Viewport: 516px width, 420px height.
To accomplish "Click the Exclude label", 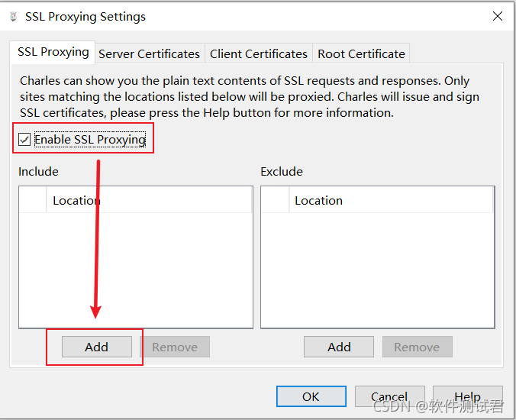I will click(x=282, y=172).
